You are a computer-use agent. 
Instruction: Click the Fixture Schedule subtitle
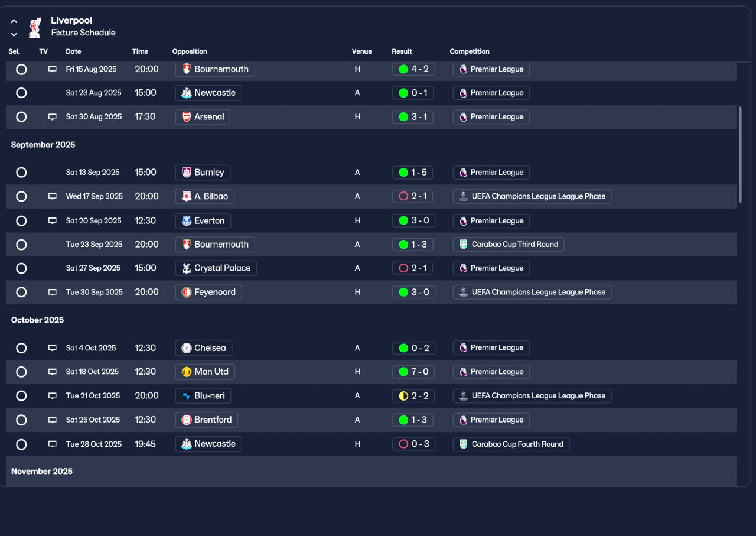pyautogui.click(x=83, y=33)
